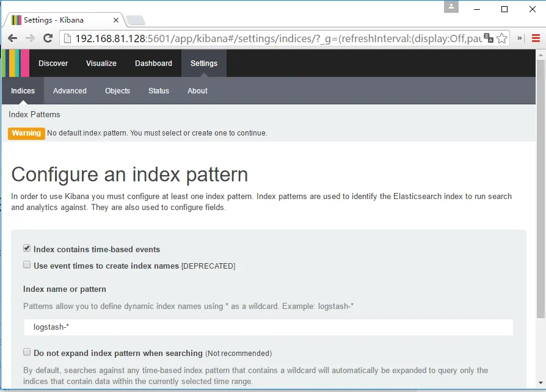Maximize the browser window
Viewport: 546px width, 392px height.
tap(504, 9)
